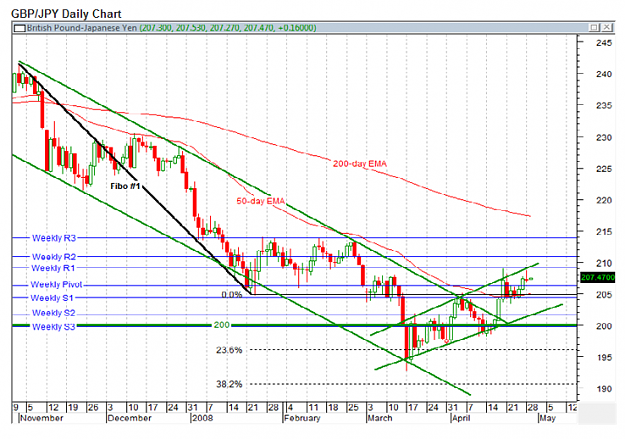Click the March month label on time axis

coord(380,418)
